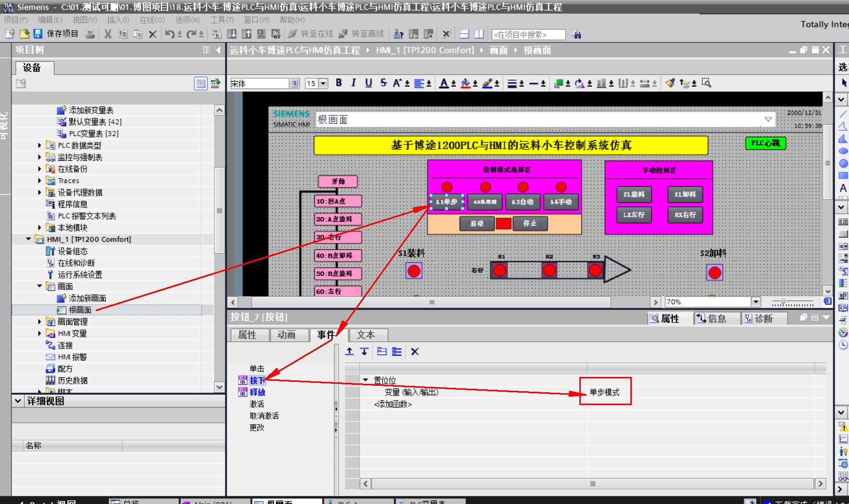This screenshot has height=504, width=849.
Task: Toggle bold text formatting
Action: coord(339,83)
